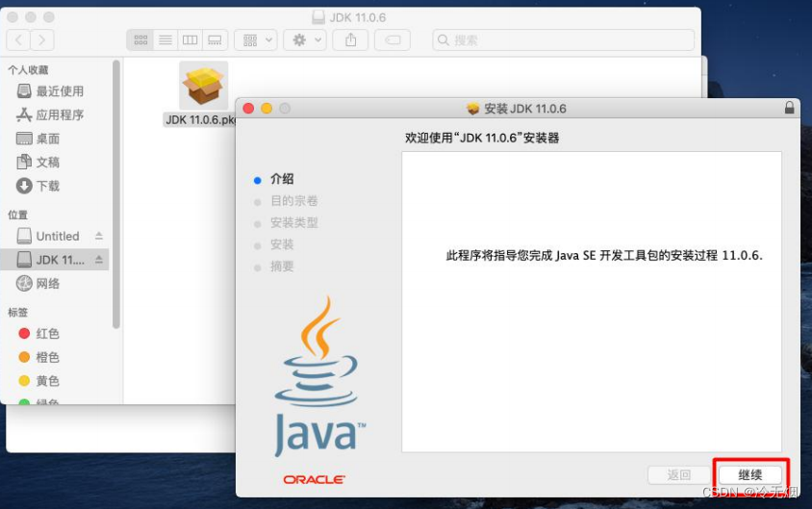Click the Finder sidebar scrollbar

[x=116, y=193]
